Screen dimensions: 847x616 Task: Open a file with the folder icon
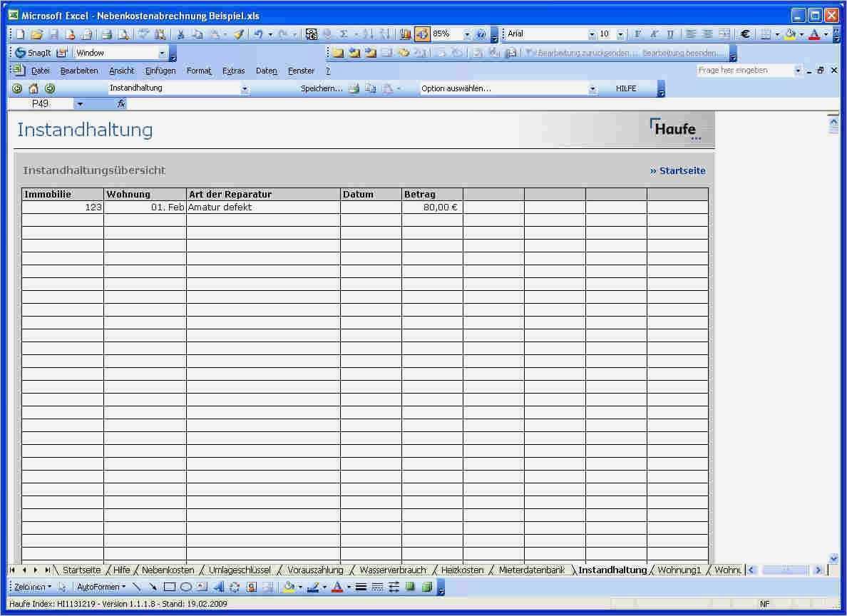[x=37, y=35]
